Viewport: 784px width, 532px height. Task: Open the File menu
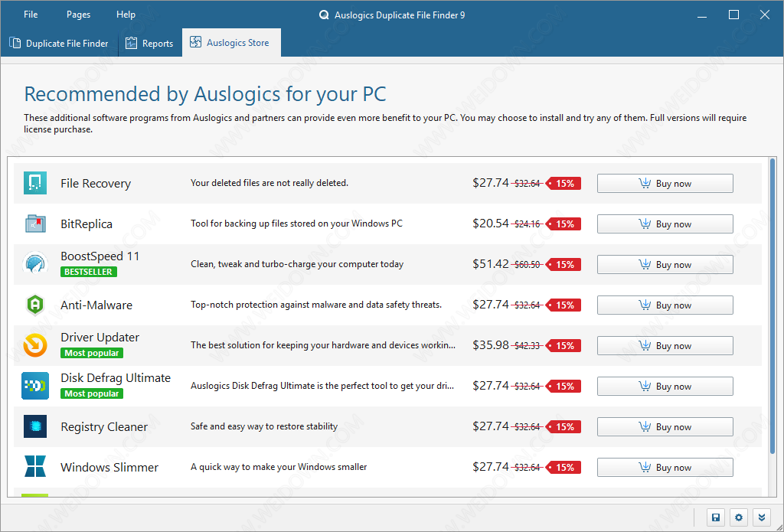[31, 15]
